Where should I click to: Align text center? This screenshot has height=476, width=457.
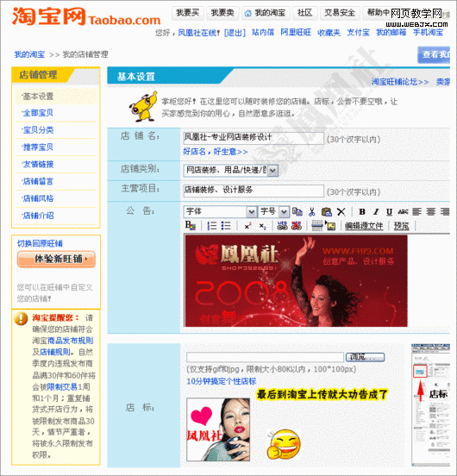[x=431, y=211]
